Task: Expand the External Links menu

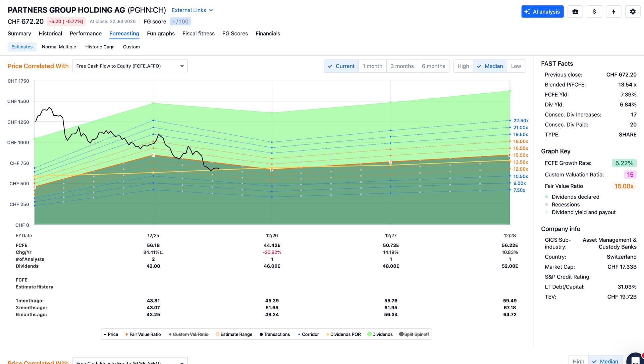Action: click(192, 10)
